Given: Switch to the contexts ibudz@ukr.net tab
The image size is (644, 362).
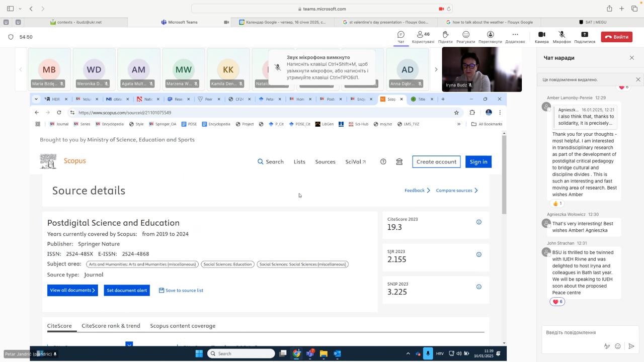Looking at the screenshot, I should [x=75, y=22].
